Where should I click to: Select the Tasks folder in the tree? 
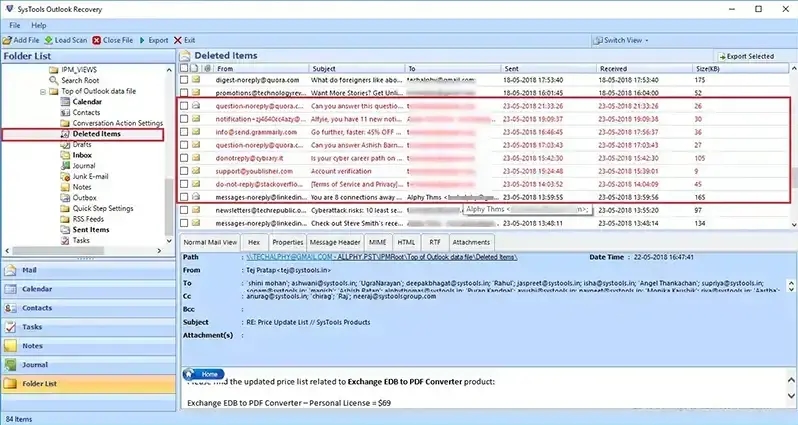pos(81,240)
